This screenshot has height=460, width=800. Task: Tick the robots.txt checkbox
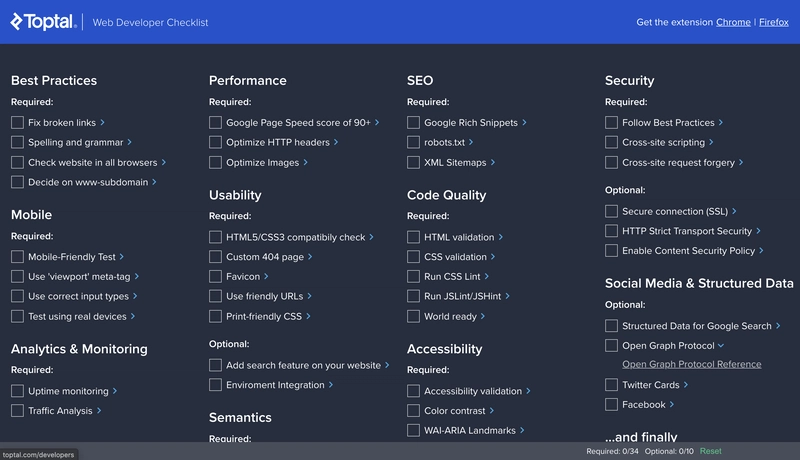(413, 142)
